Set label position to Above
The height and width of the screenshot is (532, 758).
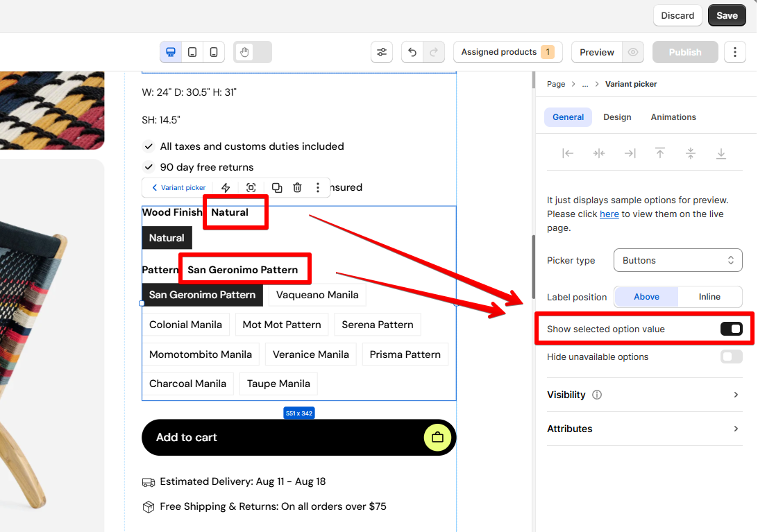[x=646, y=297]
